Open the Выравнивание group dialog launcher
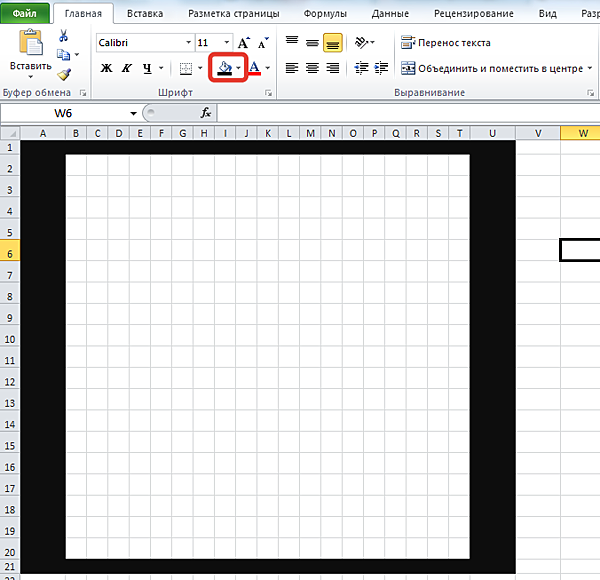600x580 pixels. pos(591,93)
